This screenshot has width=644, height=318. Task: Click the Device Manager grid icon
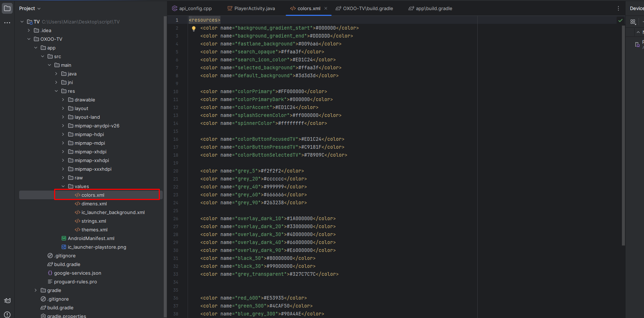[x=633, y=22]
